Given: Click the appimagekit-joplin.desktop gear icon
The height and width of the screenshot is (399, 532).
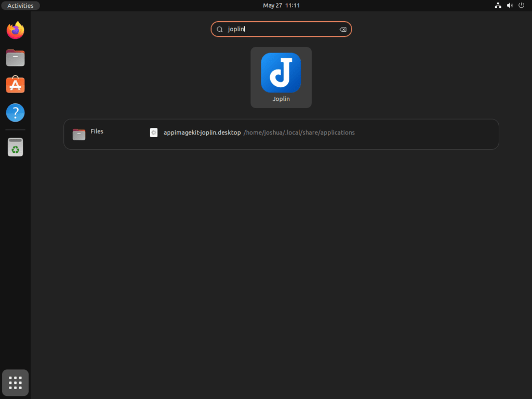Looking at the screenshot, I should tap(154, 132).
